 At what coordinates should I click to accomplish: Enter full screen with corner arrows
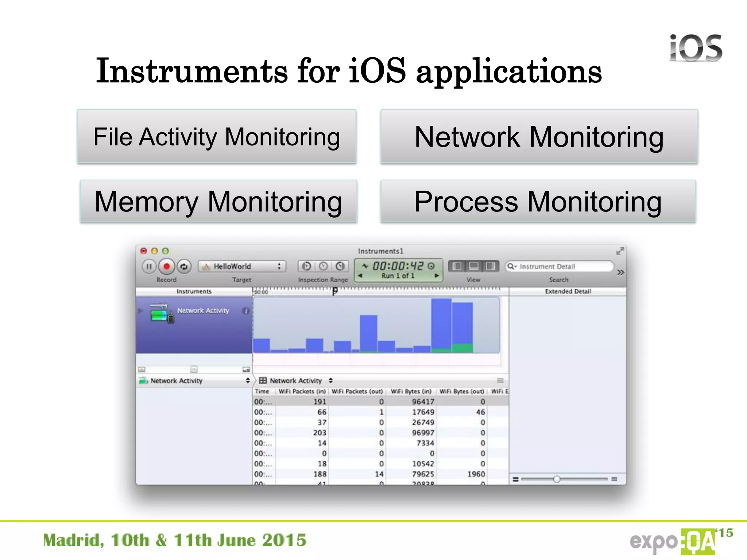pyautogui.click(x=620, y=251)
